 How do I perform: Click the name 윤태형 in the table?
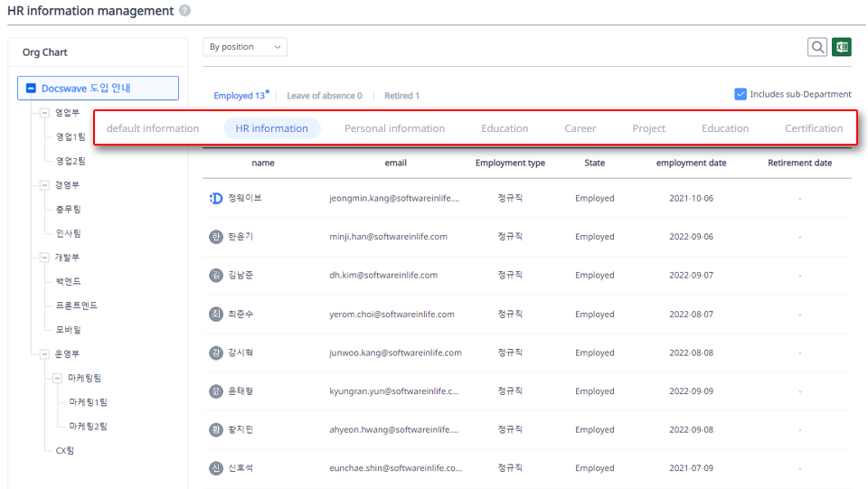(x=241, y=390)
